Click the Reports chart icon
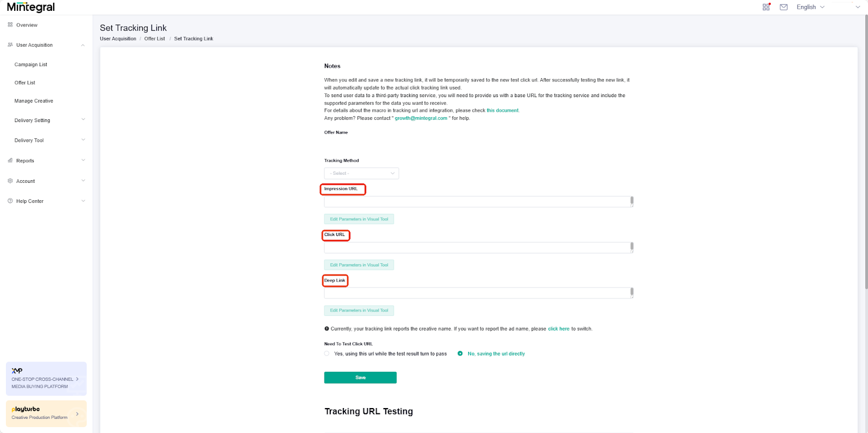 click(10, 161)
